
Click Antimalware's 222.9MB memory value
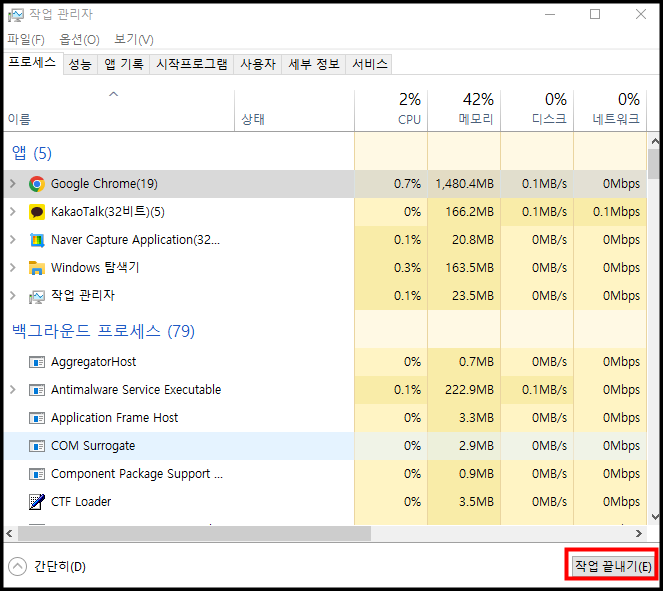point(469,390)
